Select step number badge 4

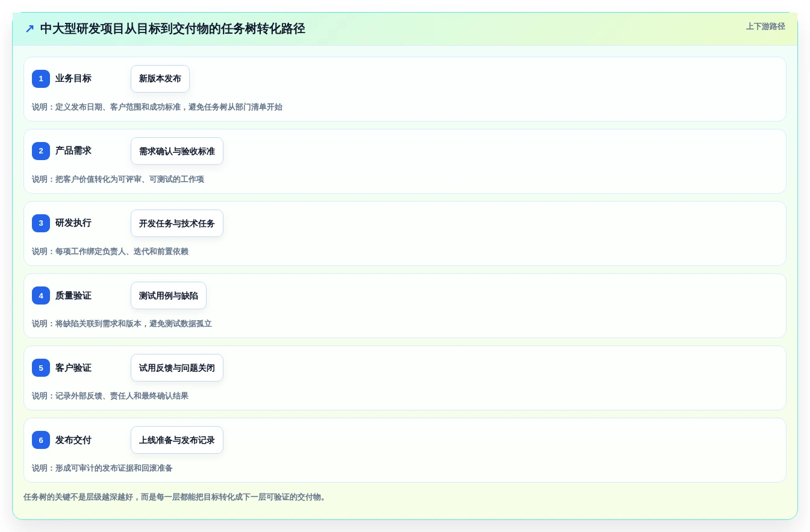click(41, 295)
